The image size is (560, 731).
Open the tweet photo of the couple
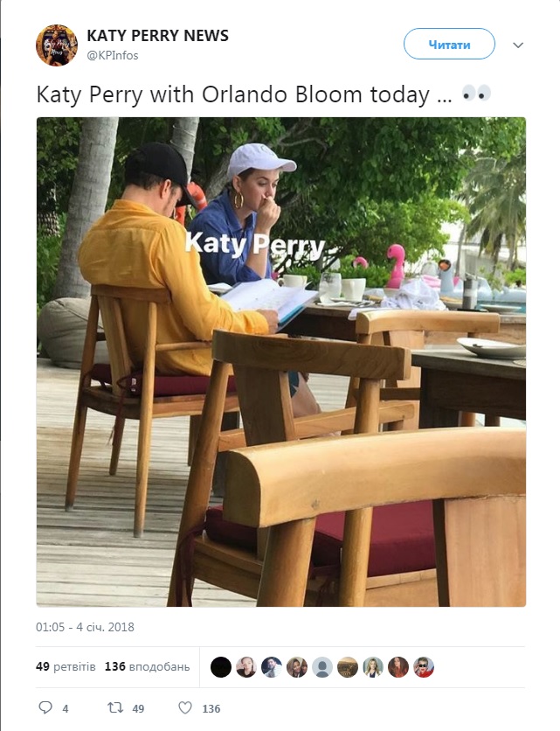pyautogui.click(x=281, y=362)
